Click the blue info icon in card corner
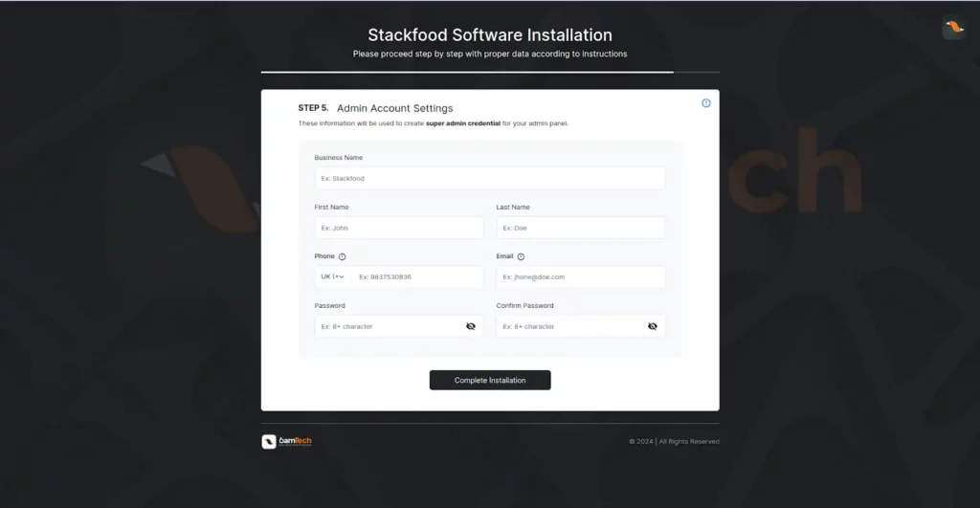Screen dimensions: 980x508 point(705,103)
